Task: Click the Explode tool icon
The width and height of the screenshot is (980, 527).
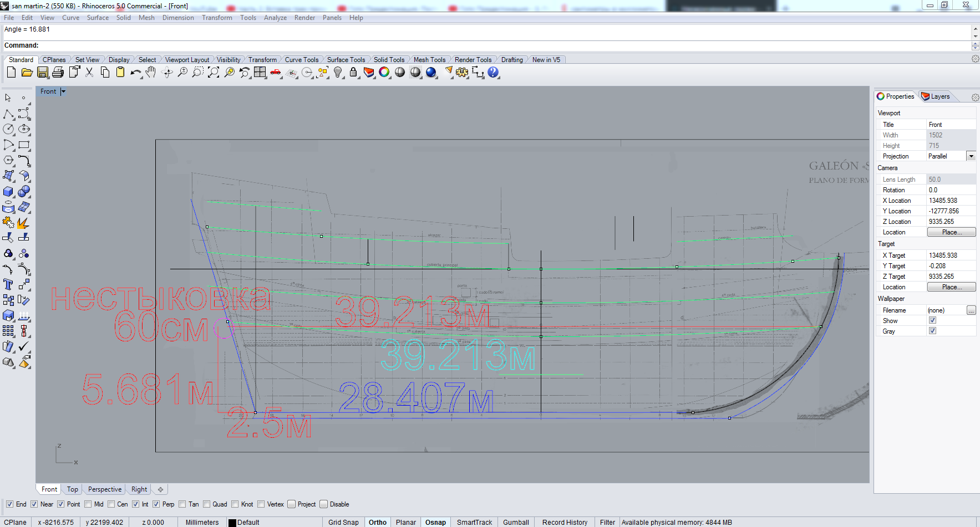Action: tap(23, 223)
